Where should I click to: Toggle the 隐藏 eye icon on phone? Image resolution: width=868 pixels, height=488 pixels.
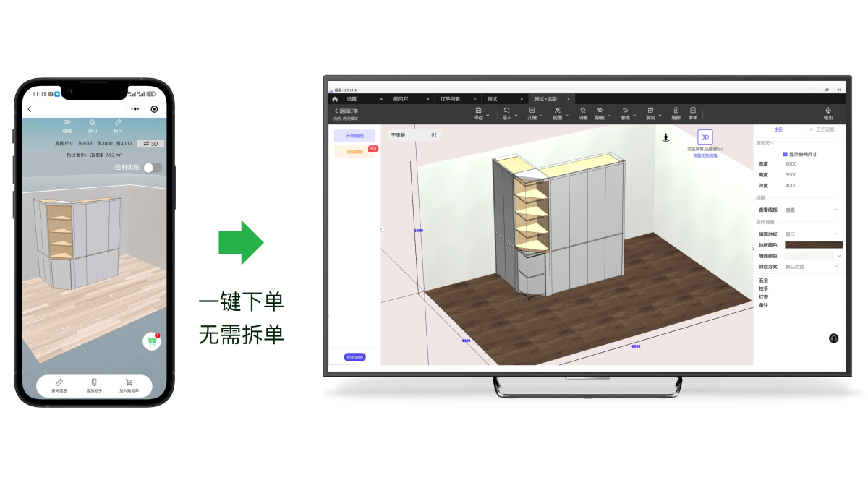[67, 123]
